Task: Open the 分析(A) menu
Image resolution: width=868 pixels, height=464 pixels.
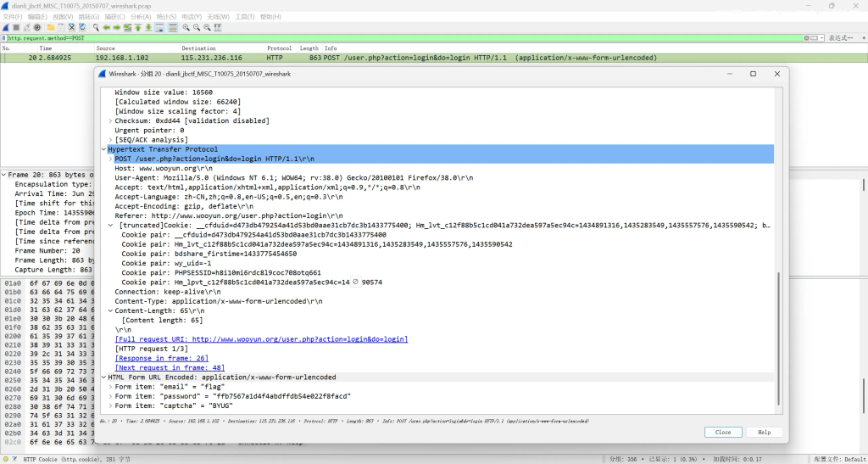Action: click(x=141, y=17)
